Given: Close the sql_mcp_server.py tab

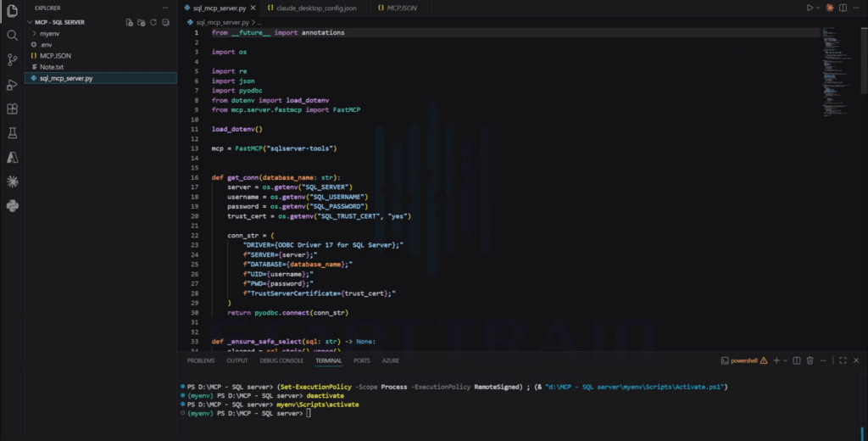Looking at the screenshot, I should pyautogui.click(x=253, y=8).
